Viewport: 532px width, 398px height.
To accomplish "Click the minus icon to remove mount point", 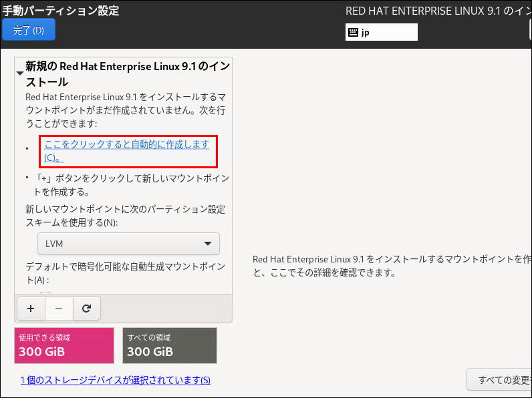I will (59, 308).
